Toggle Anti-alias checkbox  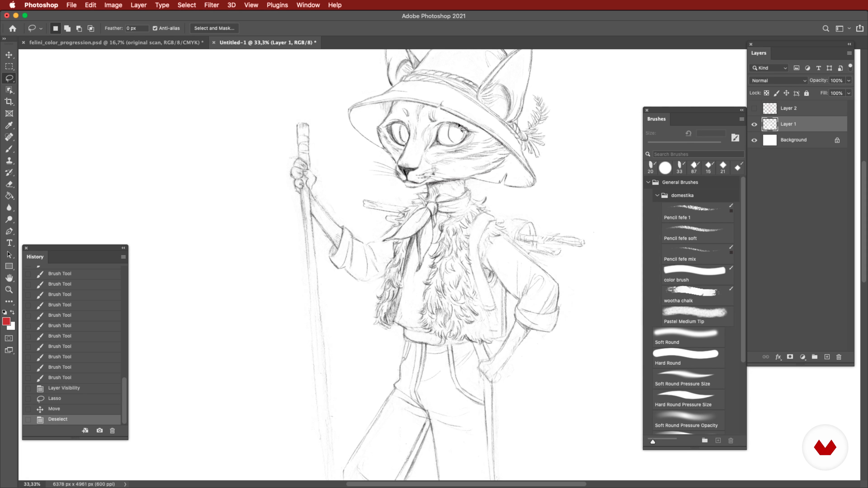coord(155,28)
